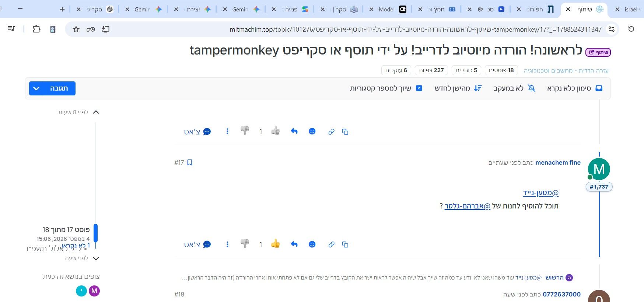
Task: Click 'סימון כלא נקרא' mark unread
Action: click(x=575, y=88)
